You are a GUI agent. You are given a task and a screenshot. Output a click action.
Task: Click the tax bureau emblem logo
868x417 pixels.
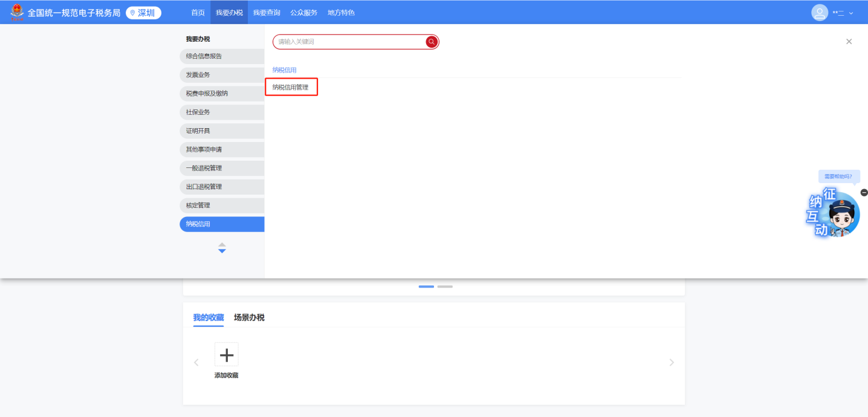(18, 12)
